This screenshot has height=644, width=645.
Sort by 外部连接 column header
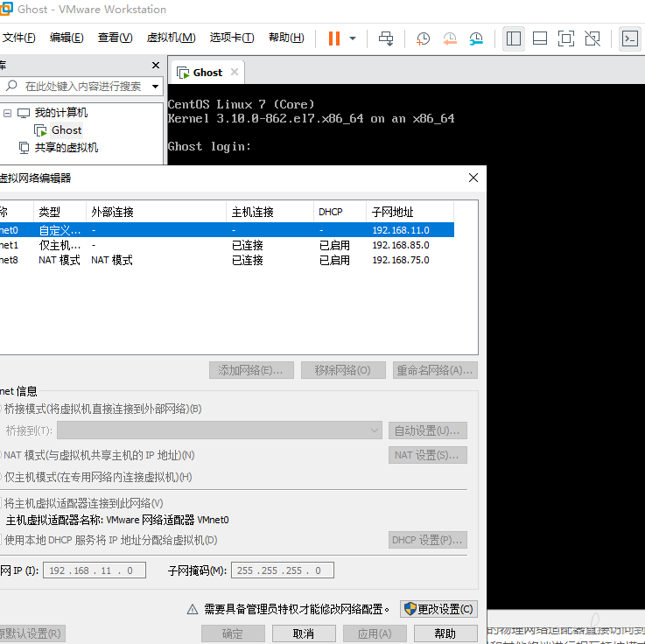pyautogui.click(x=156, y=212)
